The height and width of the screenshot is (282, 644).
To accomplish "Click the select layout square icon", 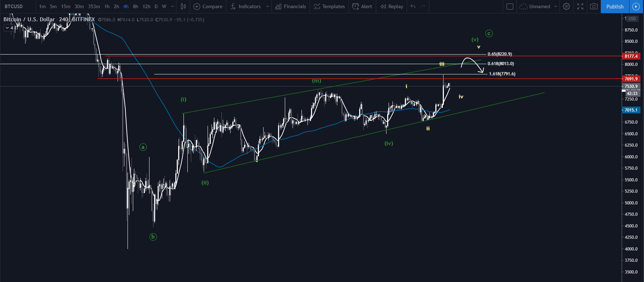I will (x=510, y=6).
